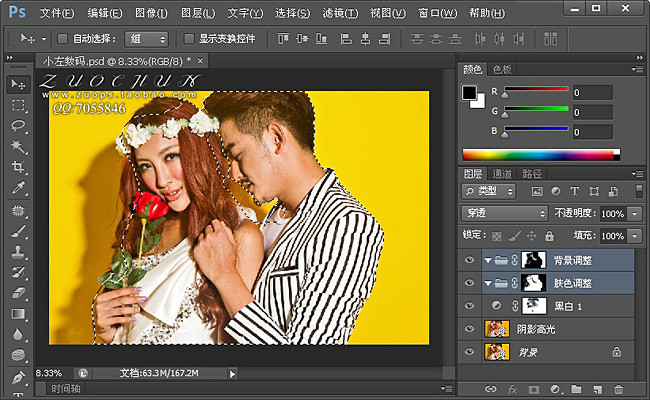Select the Sponge tool
Screen dimensions: 650x400
coord(18,355)
